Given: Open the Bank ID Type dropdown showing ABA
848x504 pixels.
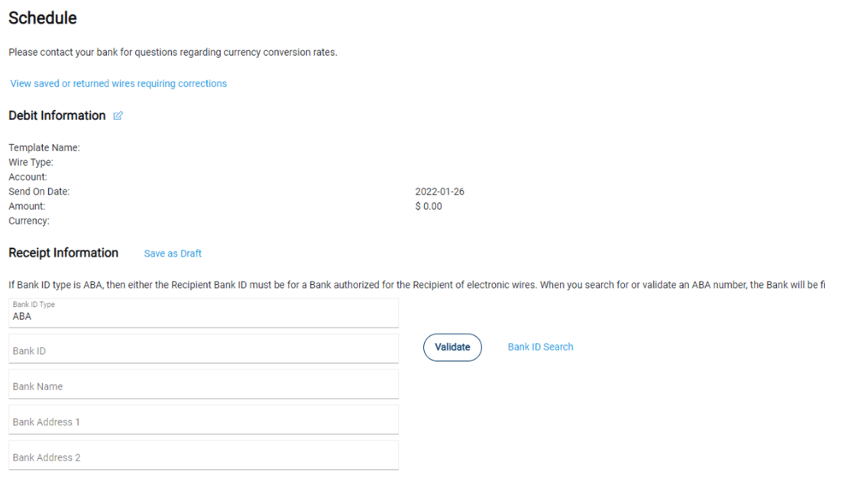Looking at the screenshot, I should (203, 312).
